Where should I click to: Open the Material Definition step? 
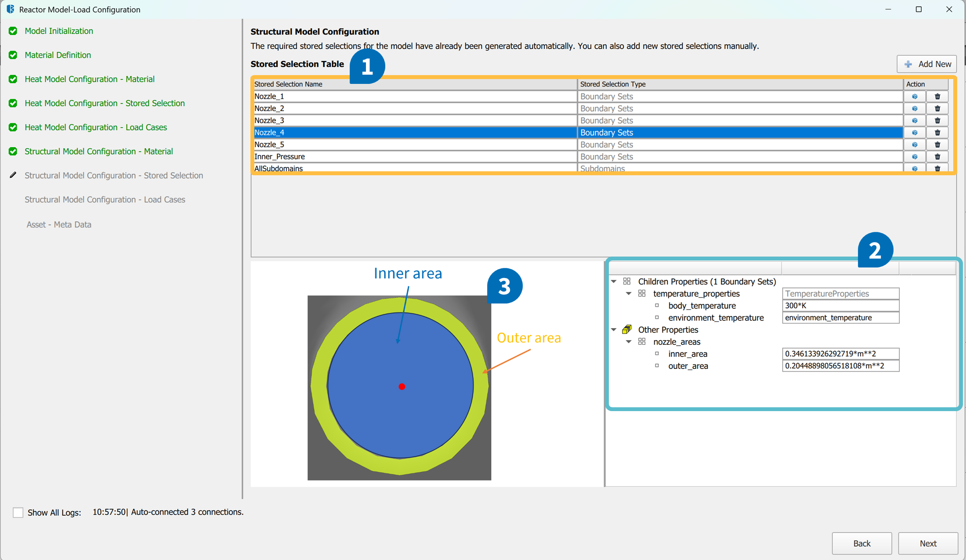58,55
